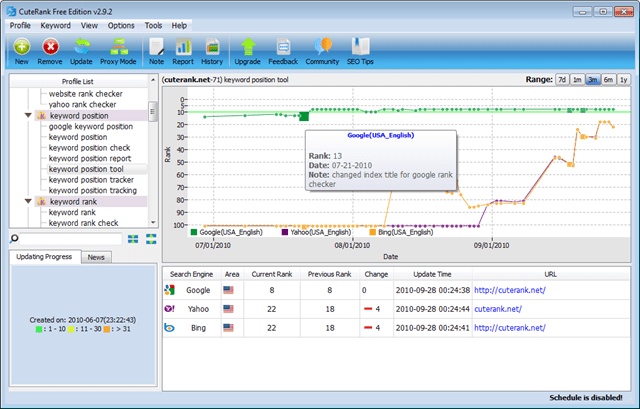Select 'keyword position check' keyword
640x409 pixels.
89,148
